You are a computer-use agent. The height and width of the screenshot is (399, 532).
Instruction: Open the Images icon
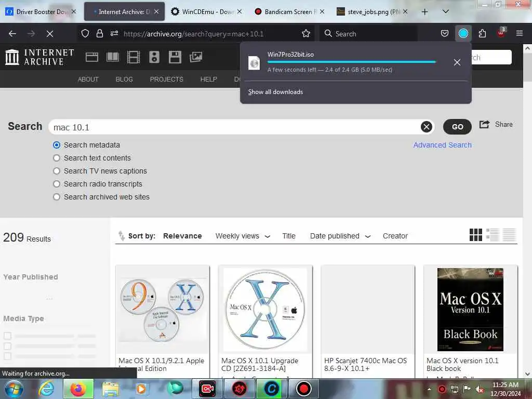click(196, 57)
